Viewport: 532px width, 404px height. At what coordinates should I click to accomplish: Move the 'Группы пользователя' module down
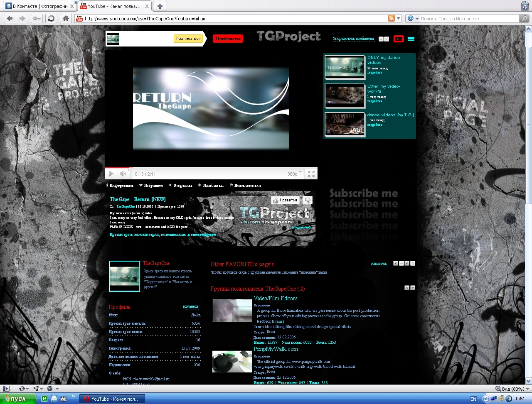[x=413, y=288]
